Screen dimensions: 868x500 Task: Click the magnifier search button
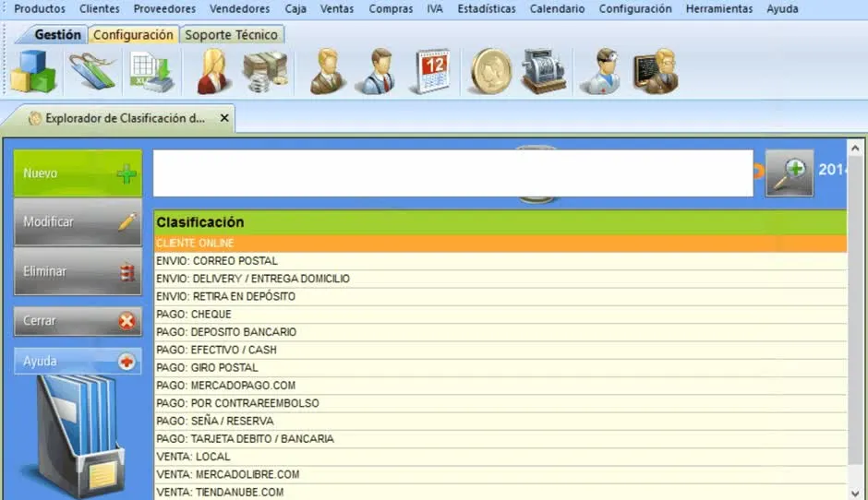click(x=790, y=173)
